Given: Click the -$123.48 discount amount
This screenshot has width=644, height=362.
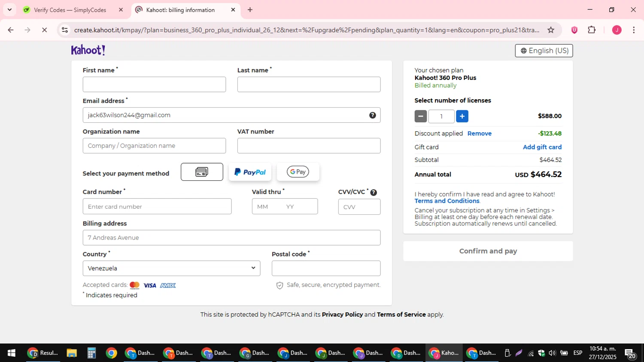Looking at the screenshot, I should pyautogui.click(x=550, y=134).
